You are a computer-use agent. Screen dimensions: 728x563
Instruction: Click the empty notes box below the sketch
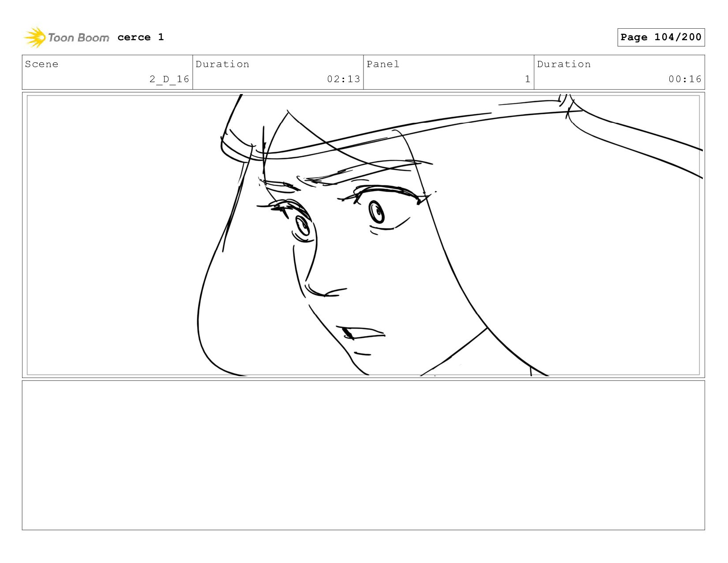tap(363, 455)
